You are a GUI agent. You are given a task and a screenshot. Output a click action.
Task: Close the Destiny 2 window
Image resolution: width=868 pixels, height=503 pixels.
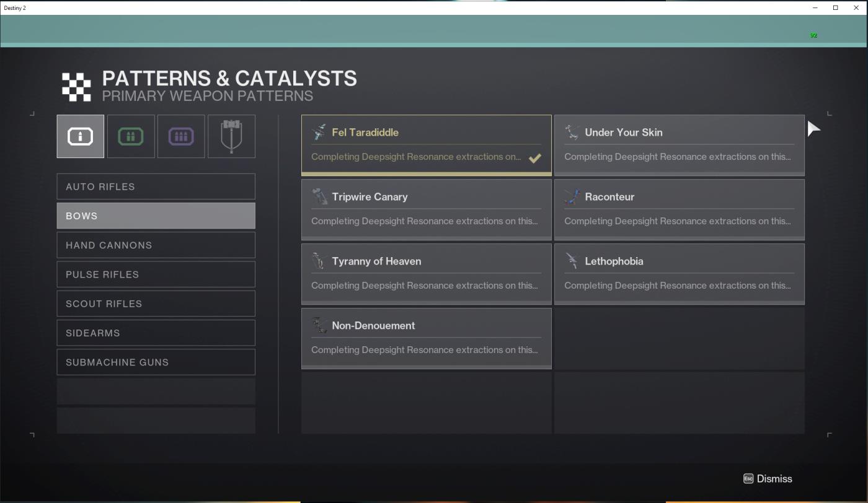tap(856, 7)
